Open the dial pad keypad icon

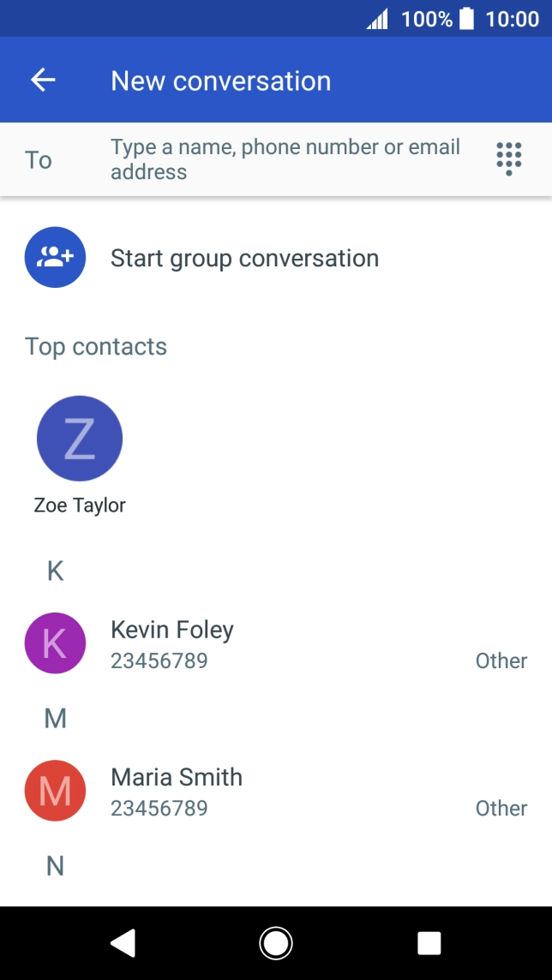[x=508, y=159]
